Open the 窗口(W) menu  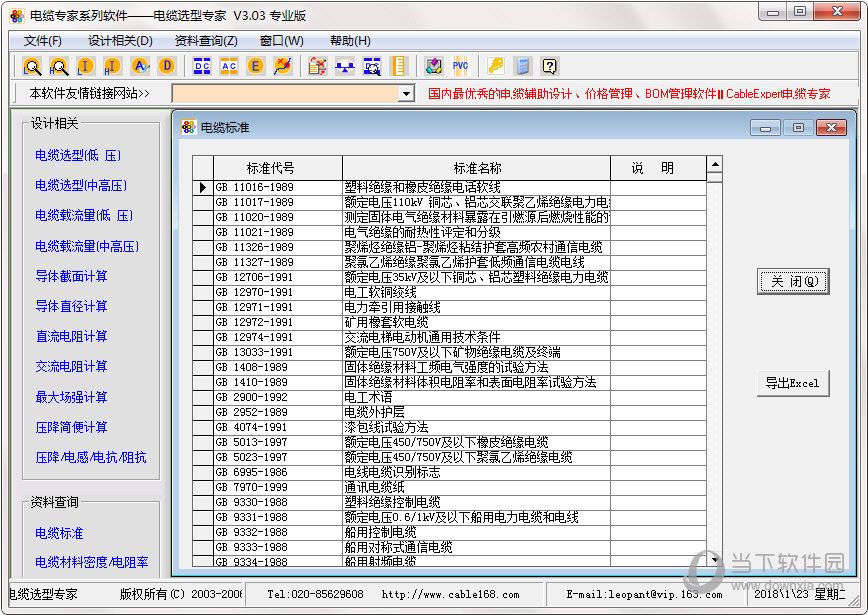pos(281,41)
